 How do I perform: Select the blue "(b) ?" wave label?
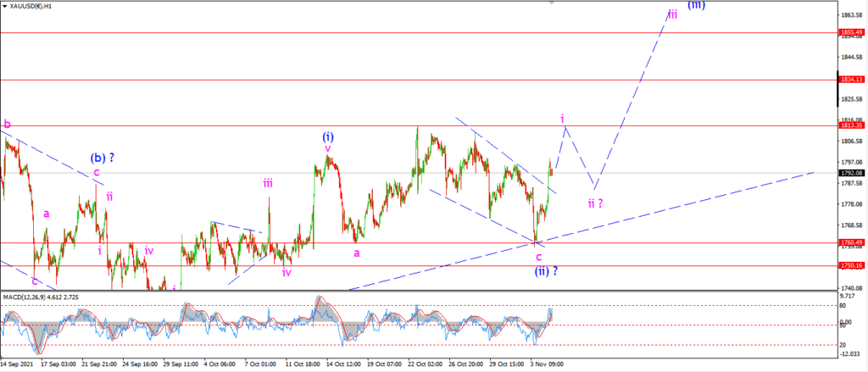coord(102,158)
